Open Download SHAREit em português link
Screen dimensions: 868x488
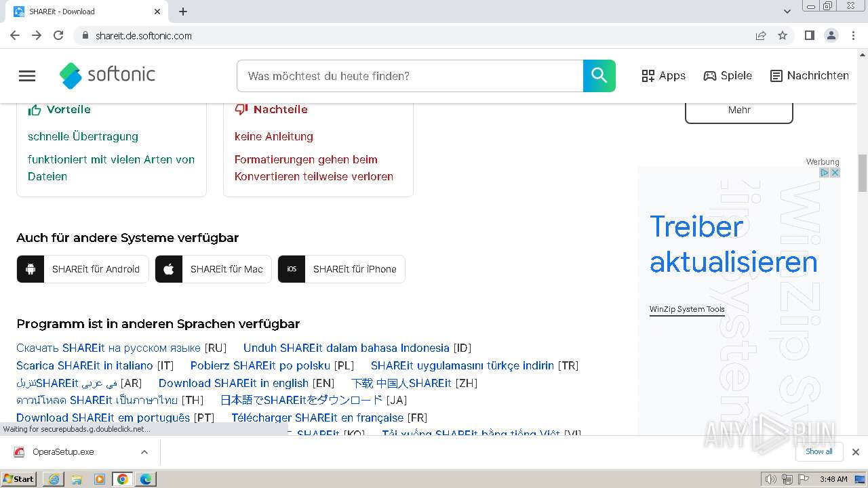pyautogui.click(x=103, y=418)
